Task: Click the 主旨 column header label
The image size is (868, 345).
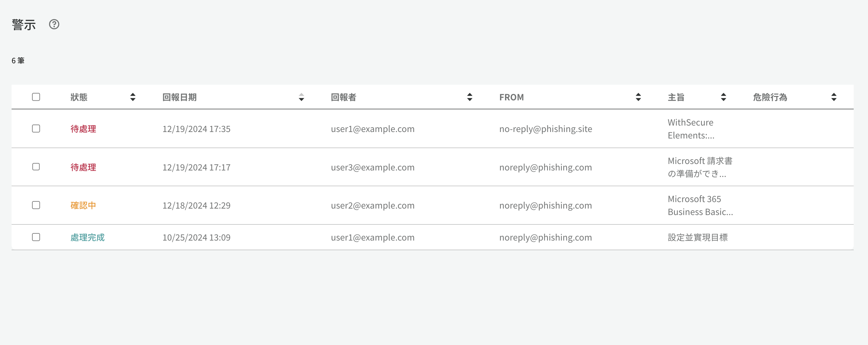Action: coord(676,97)
